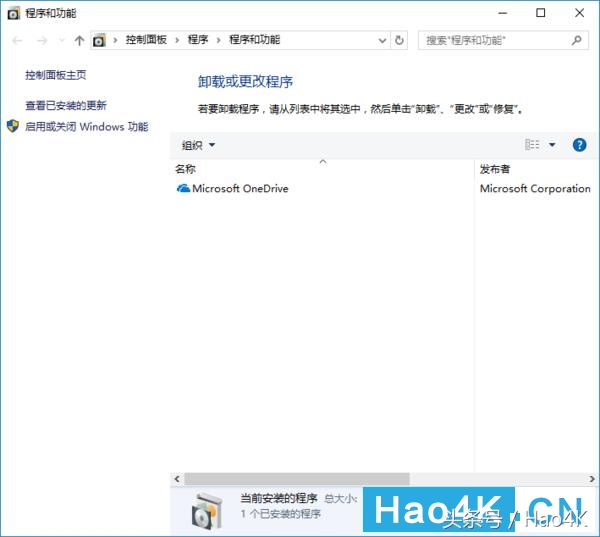Image resolution: width=600 pixels, height=537 pixels.
Task: Open the address bar history dropdown
Action: coord(382,40)
